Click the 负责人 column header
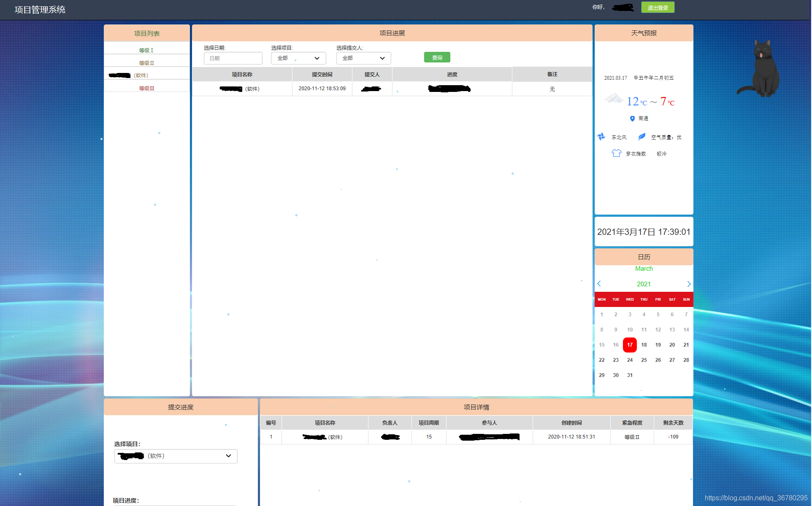The image size is (812, 506). [390, 423]
